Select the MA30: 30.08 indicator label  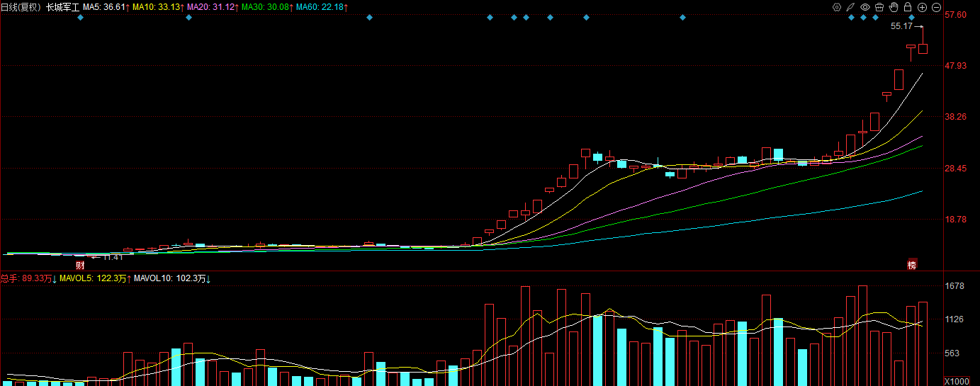(267, 7)
